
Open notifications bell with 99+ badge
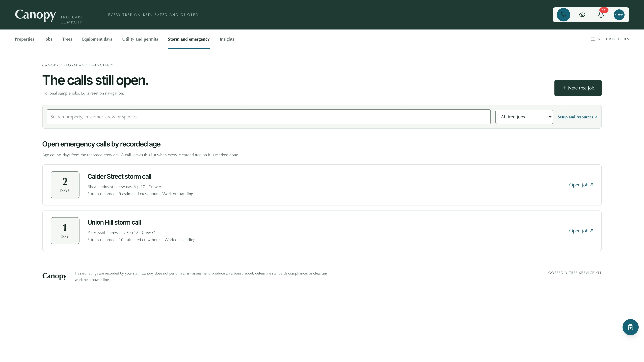601,15
